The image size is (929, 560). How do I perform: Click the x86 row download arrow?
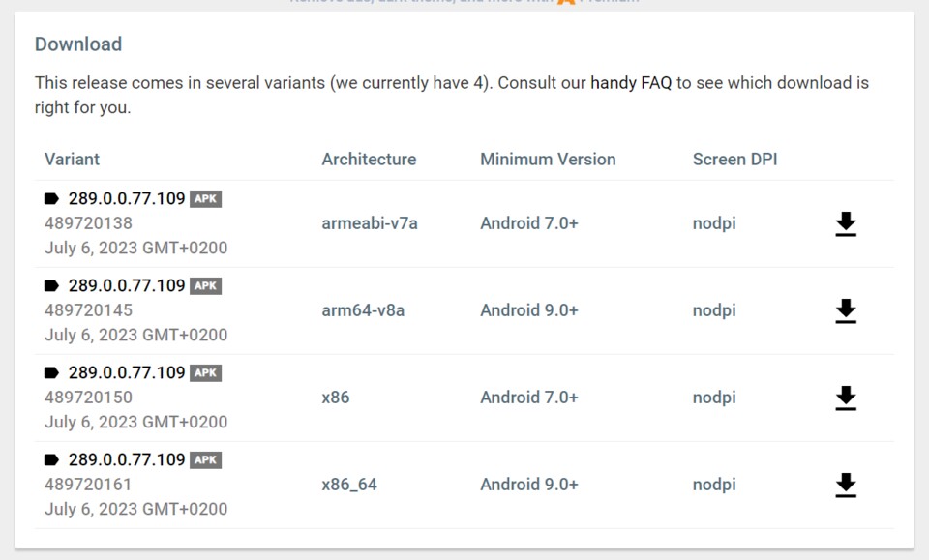(x=846, y=398)
